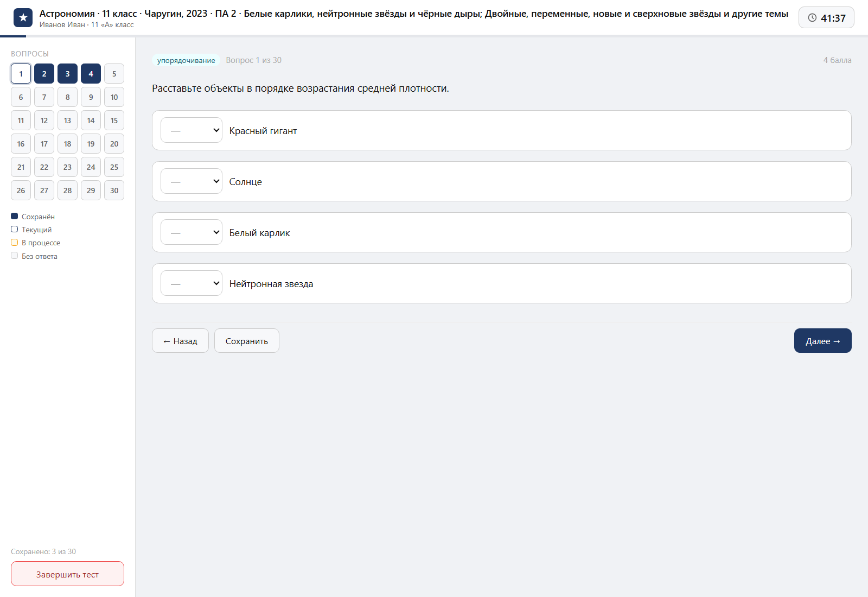
Task: Open question 19 from the question grid
Action: pyautogui.click(x=91, y=144)
